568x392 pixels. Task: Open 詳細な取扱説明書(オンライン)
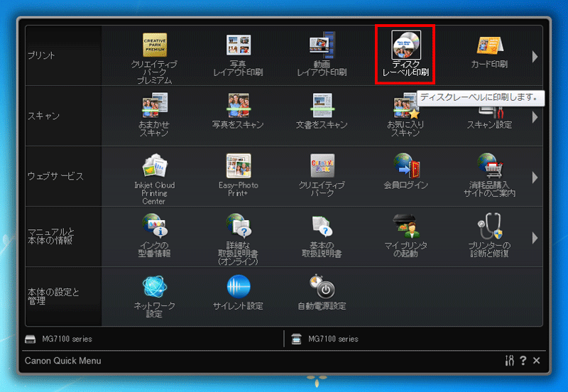pos(238,239)
